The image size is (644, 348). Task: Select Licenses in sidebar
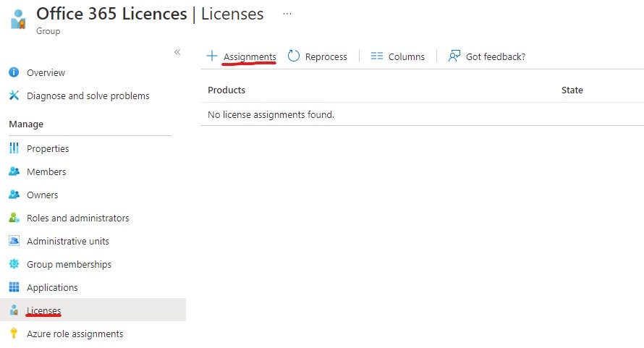[x=43, y=310]
